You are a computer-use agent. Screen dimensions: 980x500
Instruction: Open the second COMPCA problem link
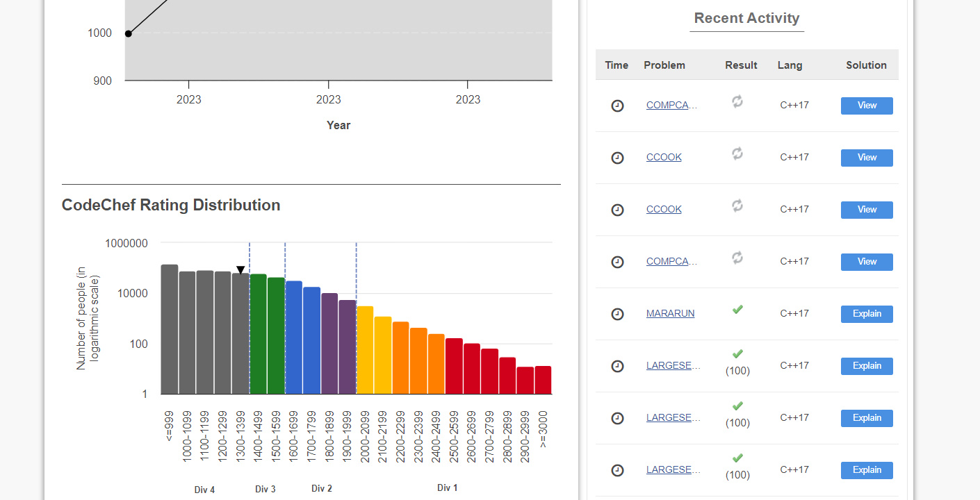click(672, 261)
